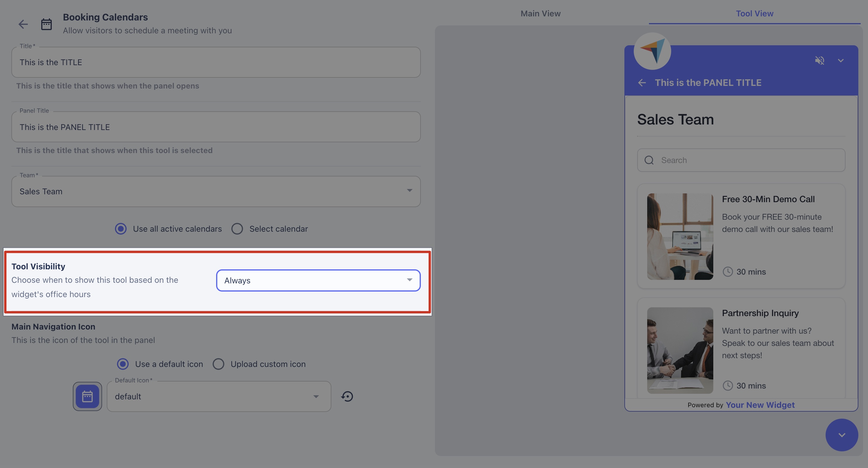Select Use all active calendars option
Image resolution: width=868 pixels, height=468 pixels.
pos(120,229)
